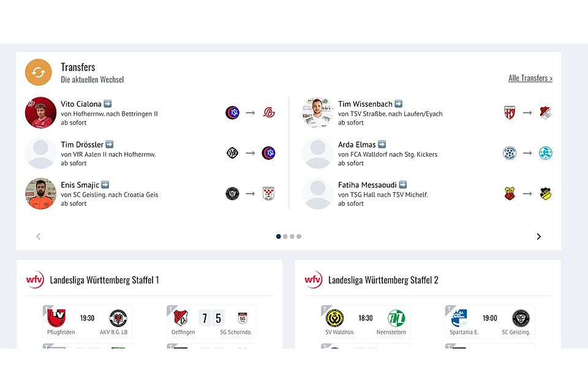Click the TSV Michelfeld club crest icon

click(545, 194)
